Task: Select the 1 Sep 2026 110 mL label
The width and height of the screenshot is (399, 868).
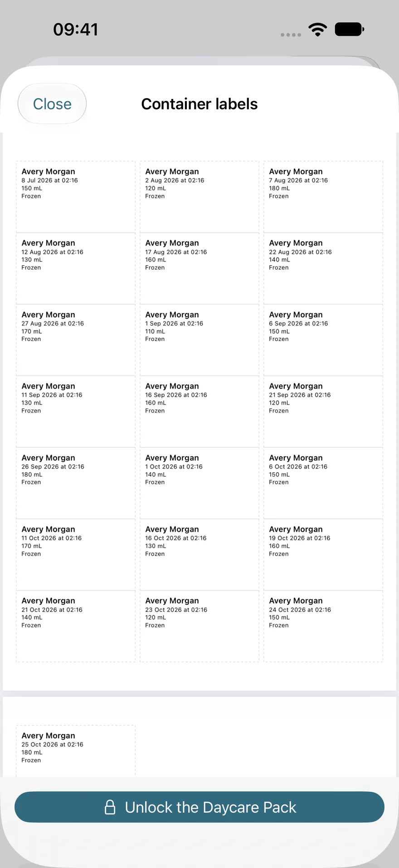Action: [x=199, y=340]
